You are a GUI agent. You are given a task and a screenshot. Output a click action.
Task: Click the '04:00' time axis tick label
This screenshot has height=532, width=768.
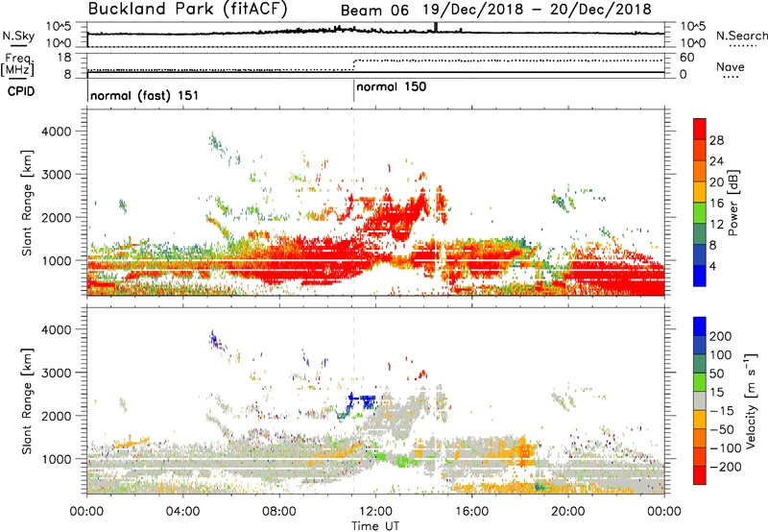coord(183,512)
